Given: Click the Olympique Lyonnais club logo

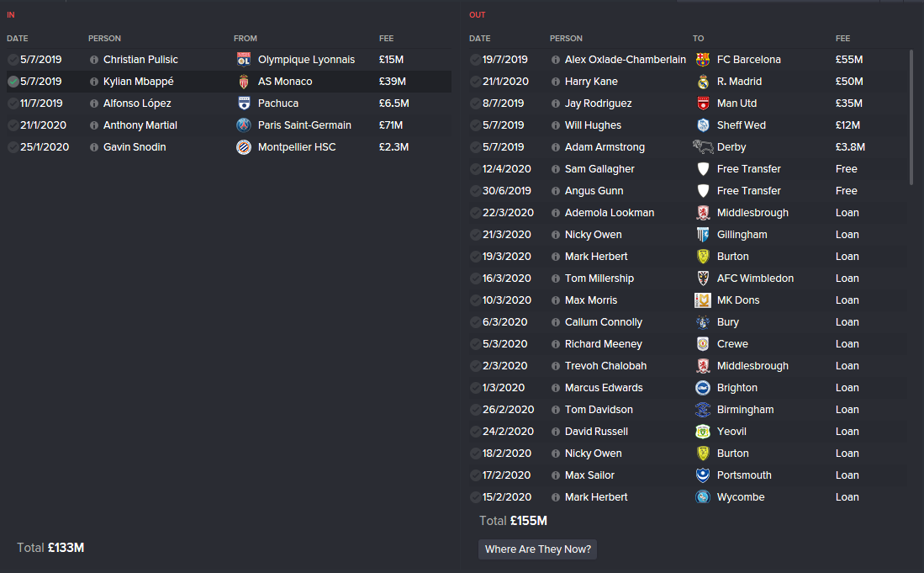Looking at the screenshot, I should (244, 60).
